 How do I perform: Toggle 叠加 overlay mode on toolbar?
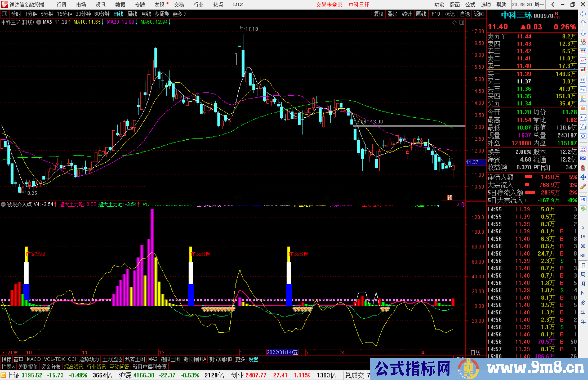pos(393,14)
